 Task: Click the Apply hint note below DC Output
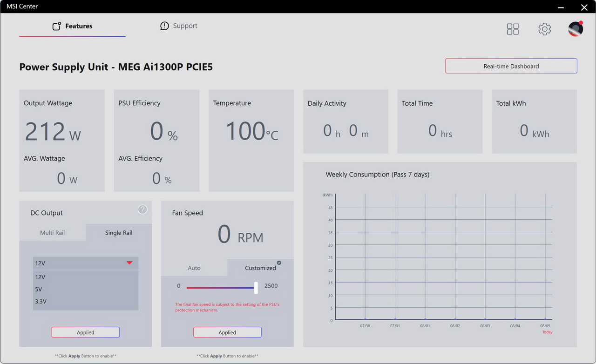click(86, 356)
